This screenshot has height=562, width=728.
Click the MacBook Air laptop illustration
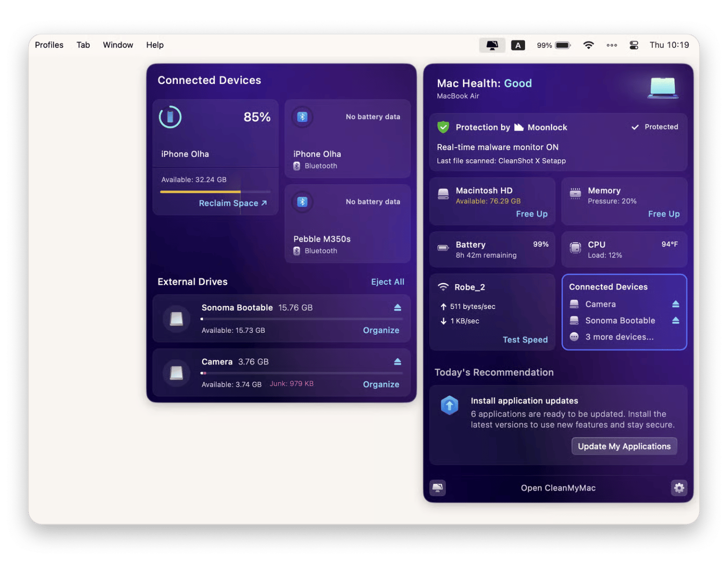(663, 88)
